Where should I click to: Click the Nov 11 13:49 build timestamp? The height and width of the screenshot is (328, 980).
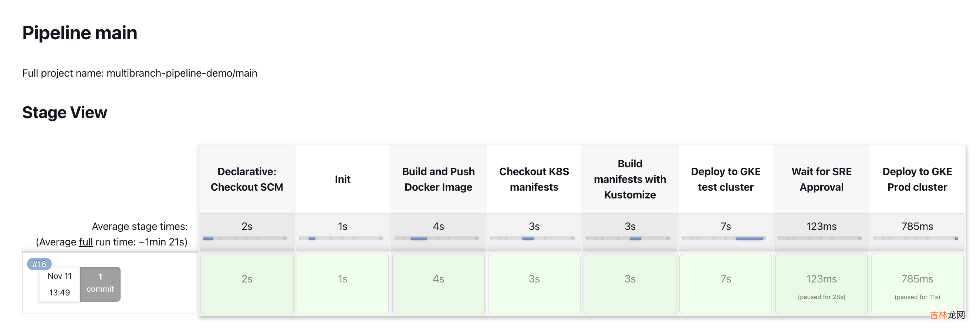click(x=59, y=284)
